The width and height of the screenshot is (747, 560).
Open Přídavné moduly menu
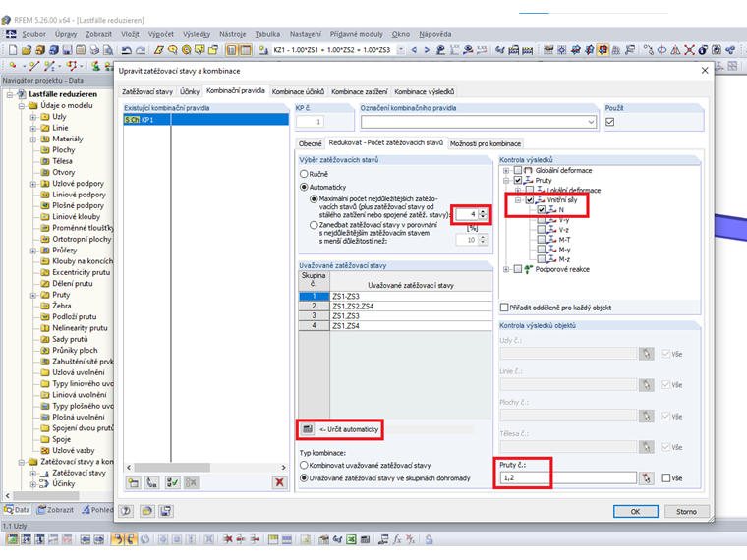[x=357, y=34]
